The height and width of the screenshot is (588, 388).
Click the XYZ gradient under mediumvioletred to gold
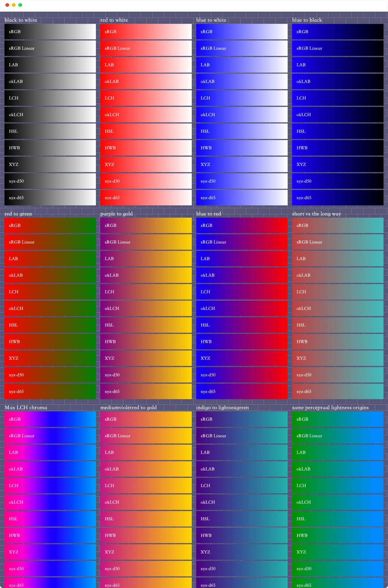pos(146,552)
